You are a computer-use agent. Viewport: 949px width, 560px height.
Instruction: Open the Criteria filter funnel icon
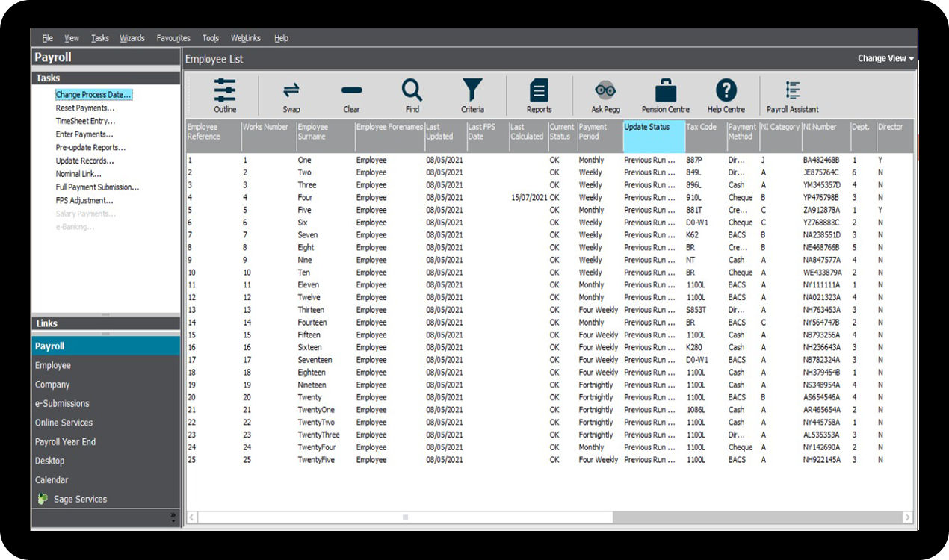[x=472, y=91]
